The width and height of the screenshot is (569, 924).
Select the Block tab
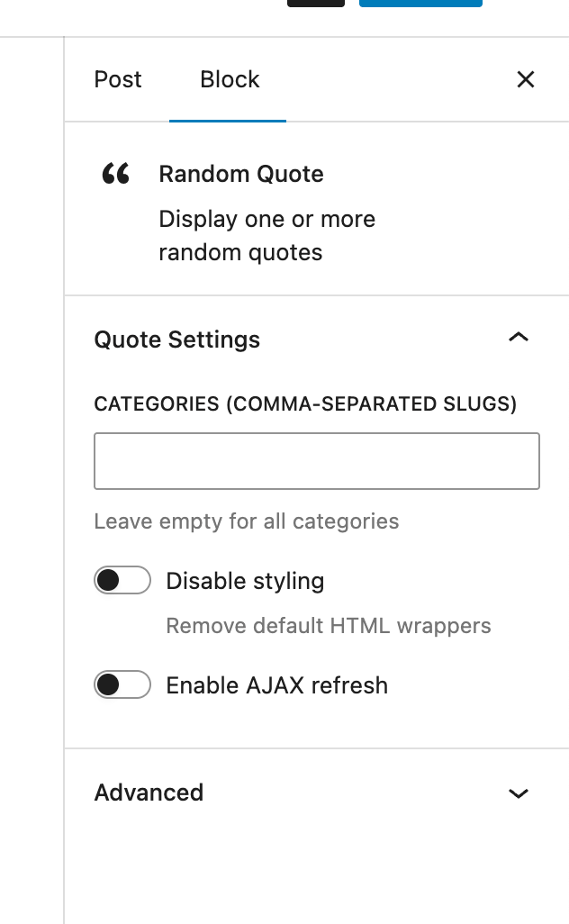[230, 79]
